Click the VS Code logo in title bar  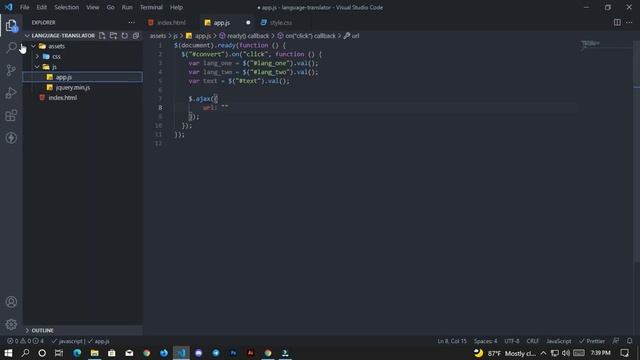(9, 7)
